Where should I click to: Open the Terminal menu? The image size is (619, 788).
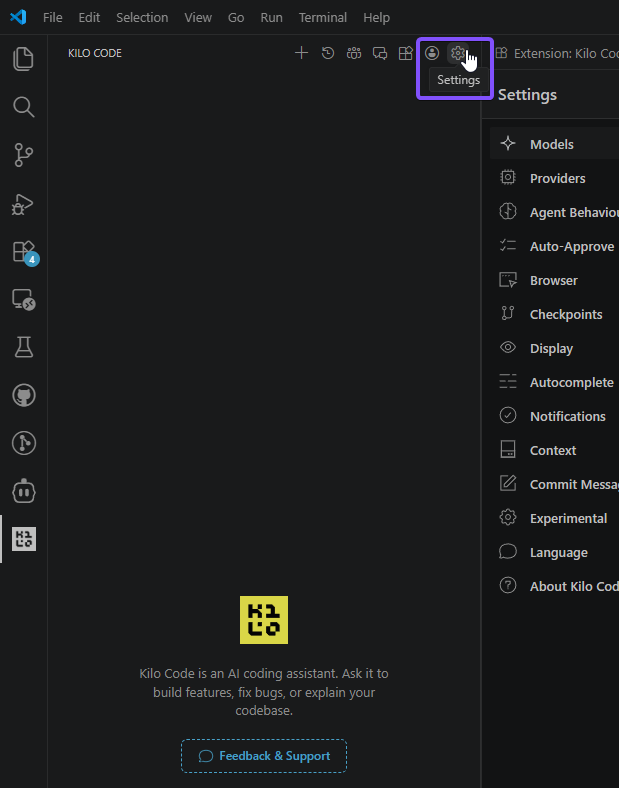tap(323, 18)
